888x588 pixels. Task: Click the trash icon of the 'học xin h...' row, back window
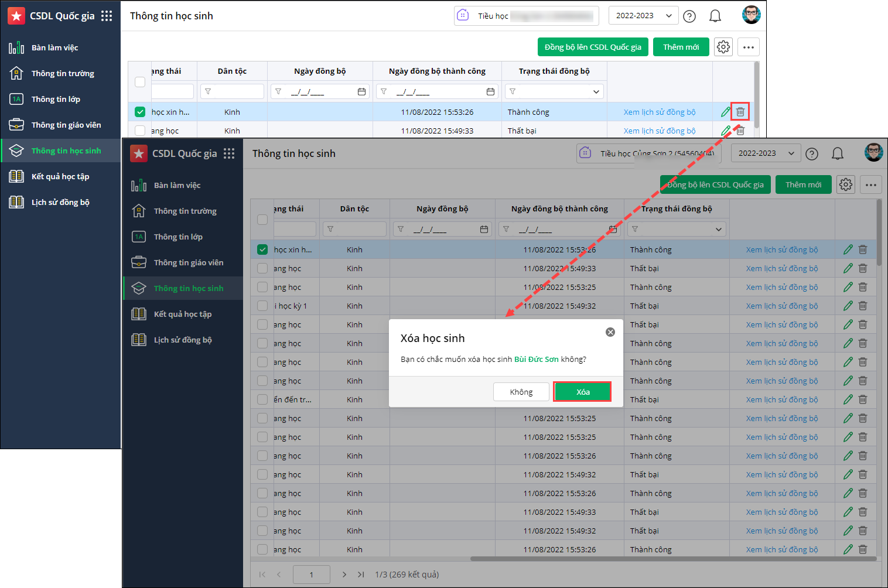tap(740, 112)
